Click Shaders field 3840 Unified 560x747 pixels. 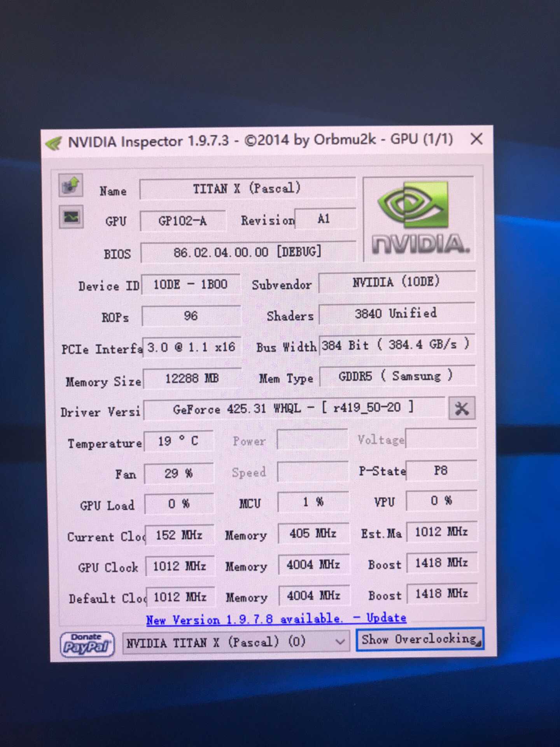click(397, 313)
